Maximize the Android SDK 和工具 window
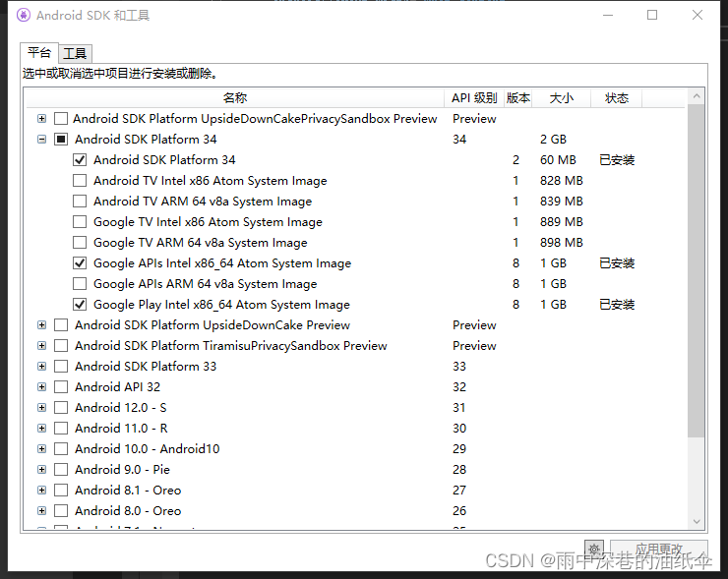Screen dimensions: 728x579 coord(652,16)
